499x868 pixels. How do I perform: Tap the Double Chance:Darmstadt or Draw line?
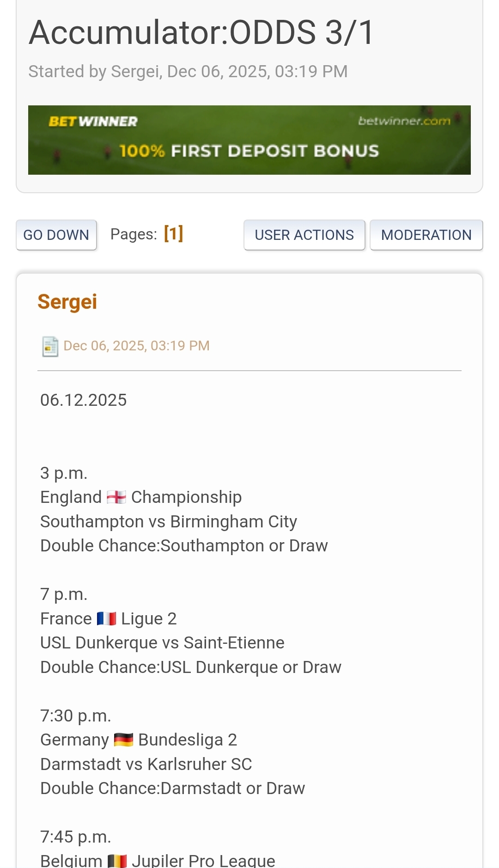(172, 788)
